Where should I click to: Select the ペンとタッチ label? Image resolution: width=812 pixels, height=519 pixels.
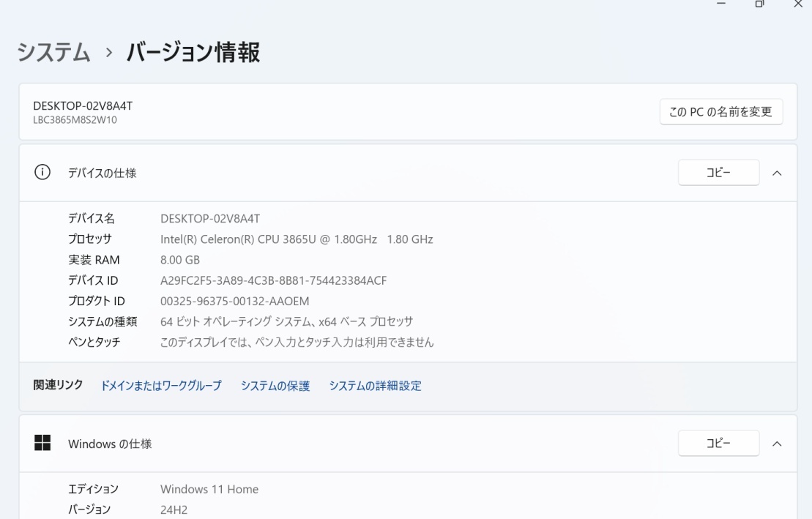click(x=94, y=343)
